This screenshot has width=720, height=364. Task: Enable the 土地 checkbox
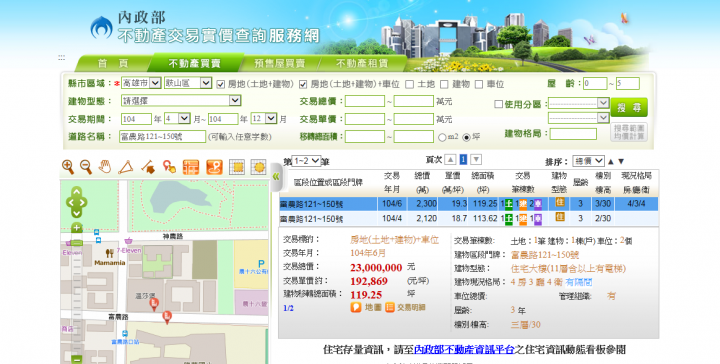point(410,84)
